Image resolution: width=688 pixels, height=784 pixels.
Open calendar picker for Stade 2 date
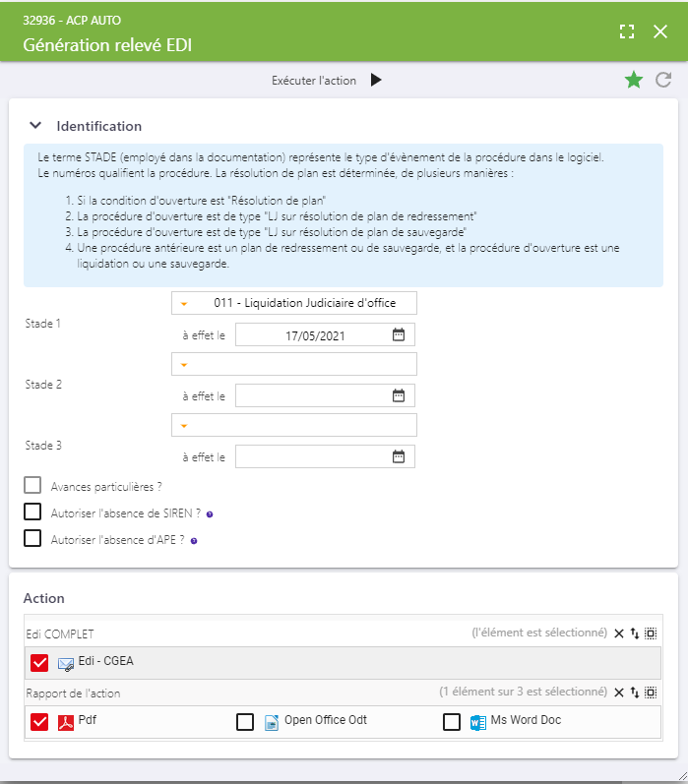click(399, 395)
